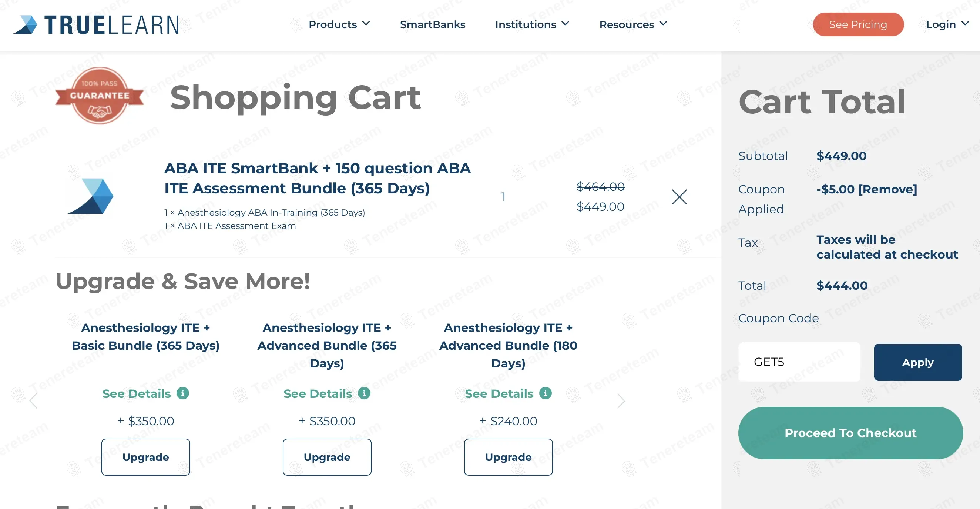This screenshot has height=509, width=980.
Task: Navigate to SmartBanks page
Action: (x=433, y=24)
